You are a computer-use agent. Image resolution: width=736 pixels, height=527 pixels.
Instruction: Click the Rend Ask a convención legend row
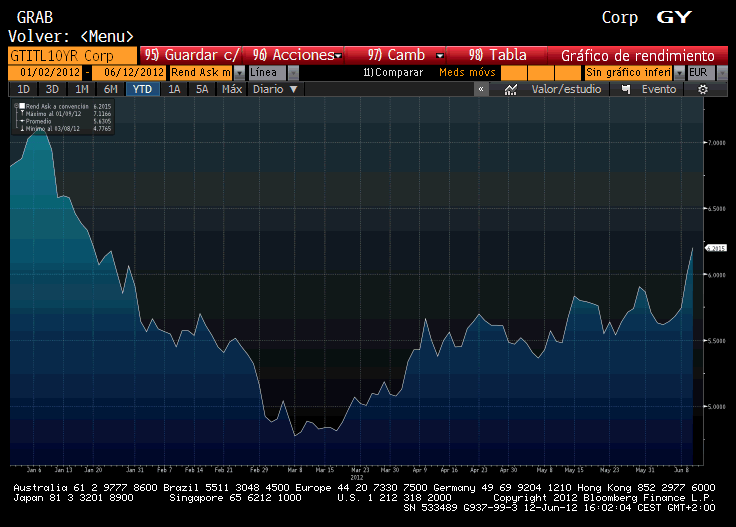(68, 107)
